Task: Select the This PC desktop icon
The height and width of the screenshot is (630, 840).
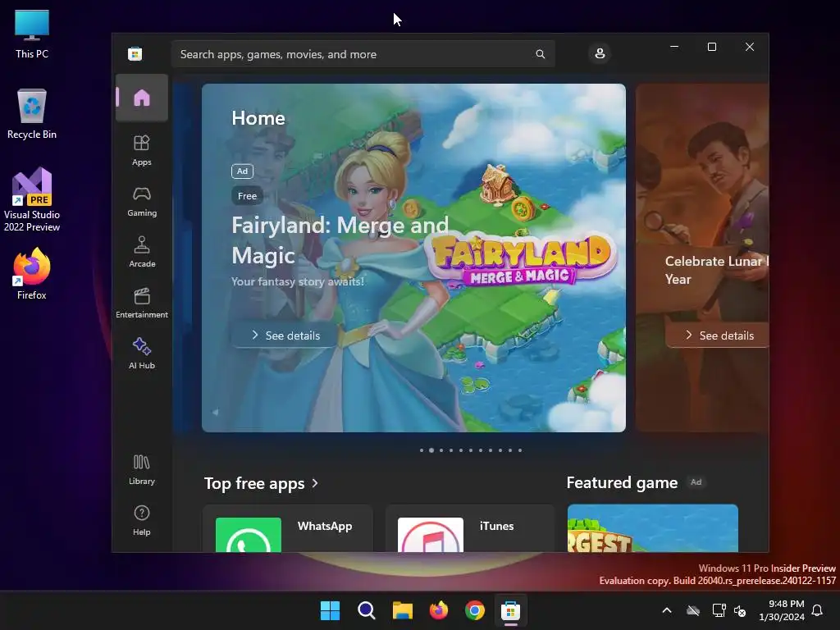Action: 32,34
